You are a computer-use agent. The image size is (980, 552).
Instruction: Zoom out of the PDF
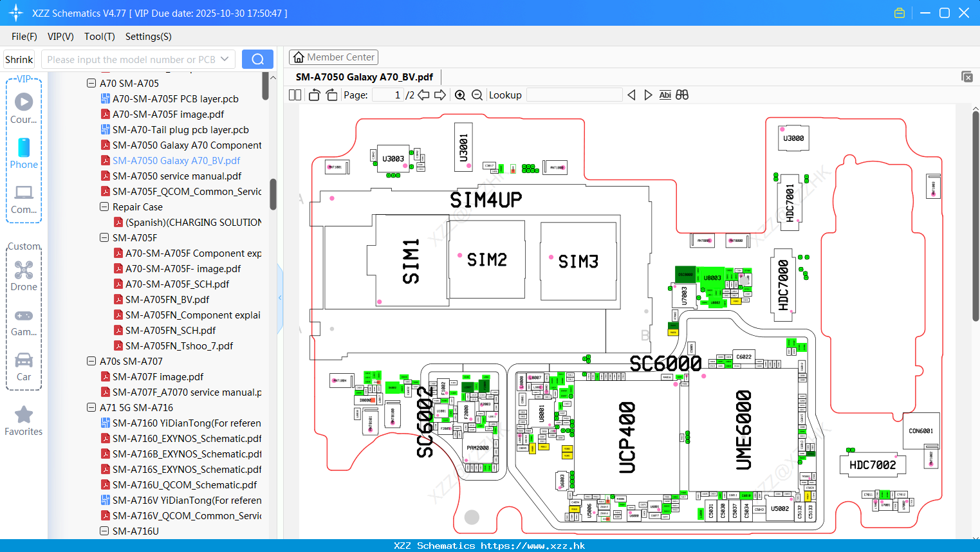pyautogui.click(x=477, y=95)
